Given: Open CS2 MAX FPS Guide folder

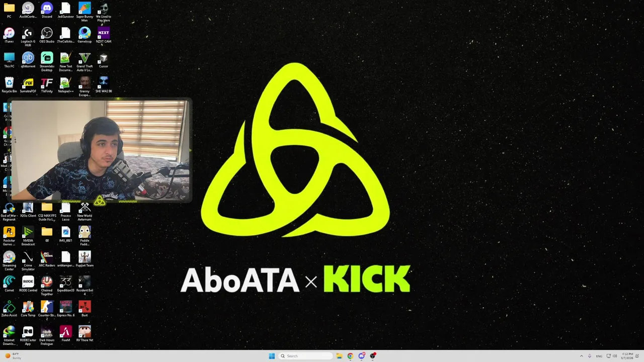Looking at the screenshot, I should (47, 212).
